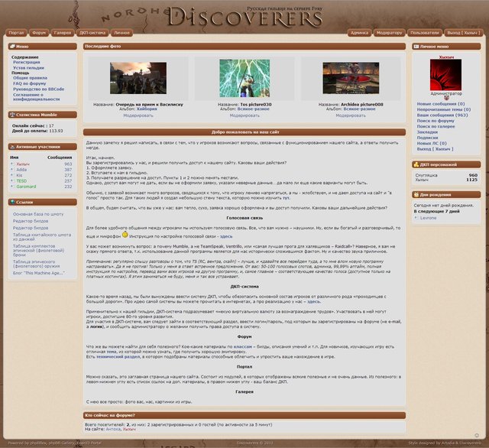Open the Основная база по шмоту link
The width and height of the screenshot is (489, 448).
coord(38,214)
